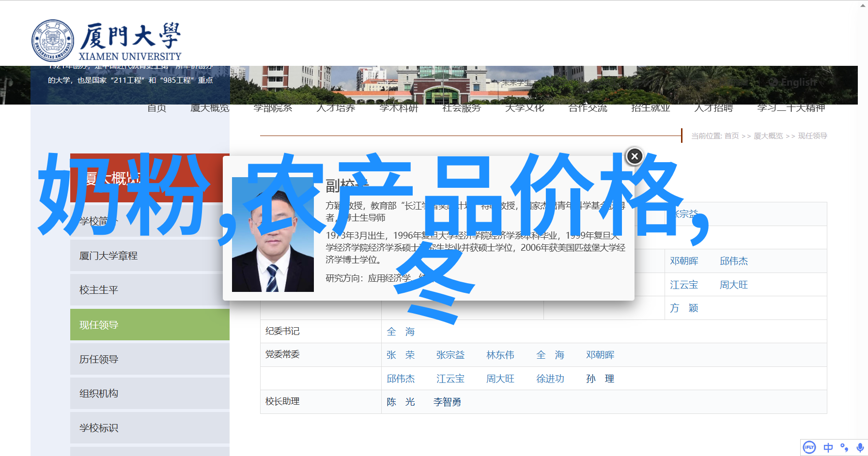Open the 招生就业 navigation menu item
868x456 pixels.
point(651,108)
